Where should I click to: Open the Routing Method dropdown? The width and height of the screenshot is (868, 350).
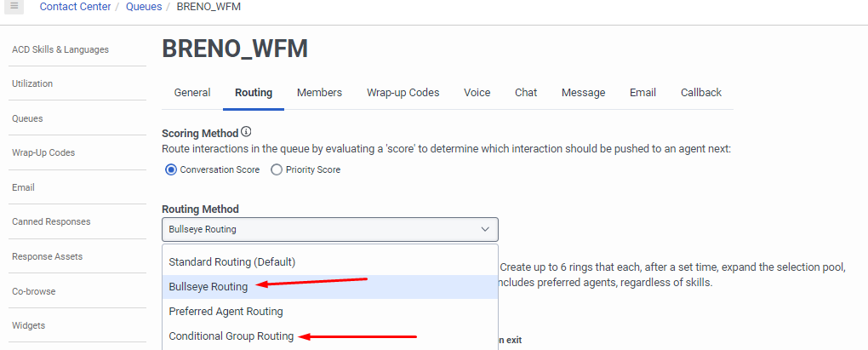(x=329, y=229)
